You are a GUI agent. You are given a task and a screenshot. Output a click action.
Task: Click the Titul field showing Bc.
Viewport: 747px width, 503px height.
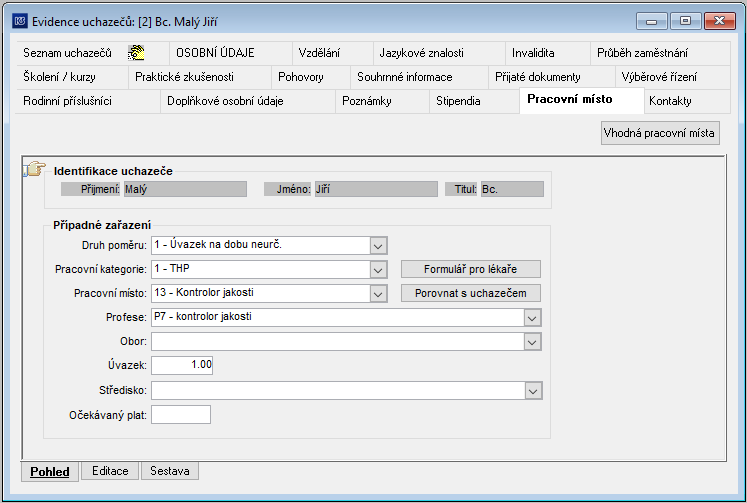point(512,189)
